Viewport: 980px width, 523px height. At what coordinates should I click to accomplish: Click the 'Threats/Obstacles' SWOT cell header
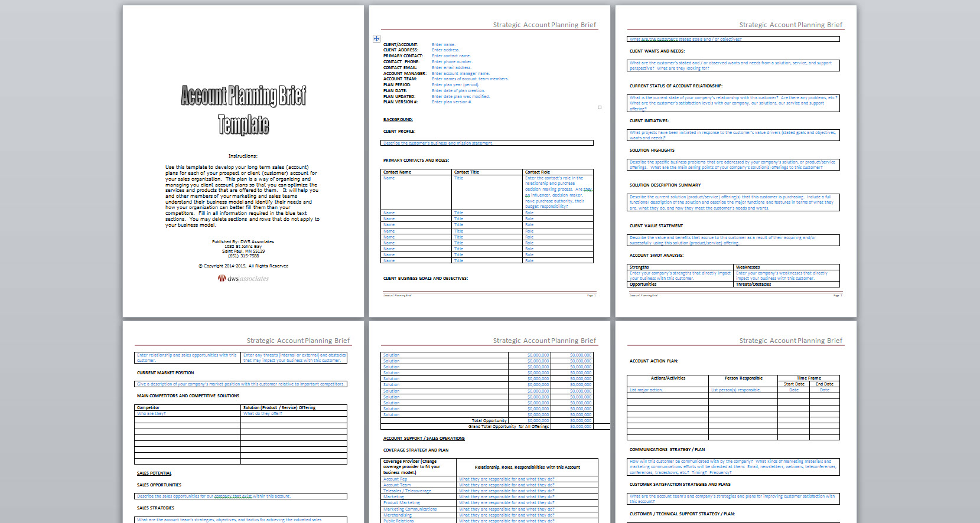coord(754,285)
